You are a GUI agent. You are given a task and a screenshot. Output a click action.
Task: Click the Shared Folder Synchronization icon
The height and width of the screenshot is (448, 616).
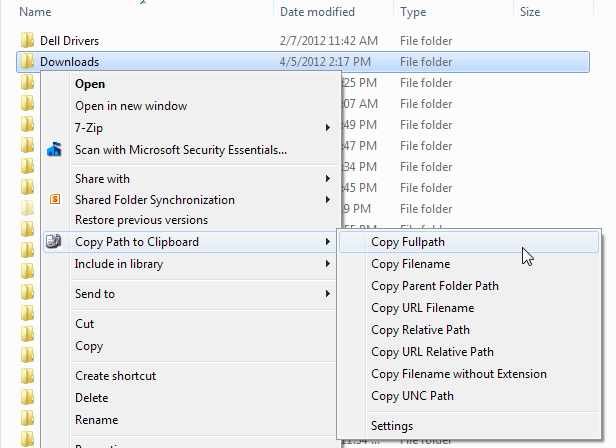[x=55, y=200]
